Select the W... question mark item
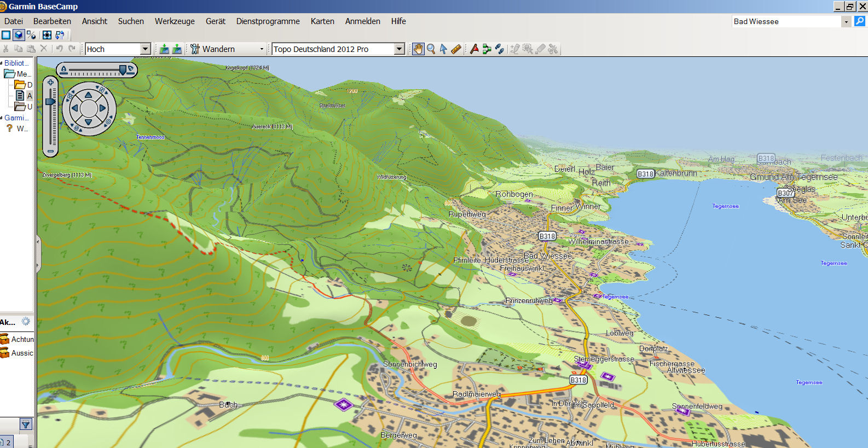868x448 pixels. click(x=17, y=129)
